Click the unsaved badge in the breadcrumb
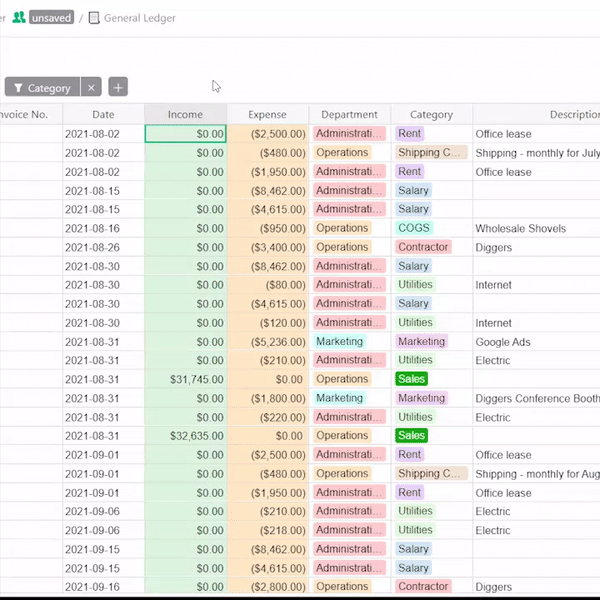Screen dimensions: 600x600 click(51, 17)
